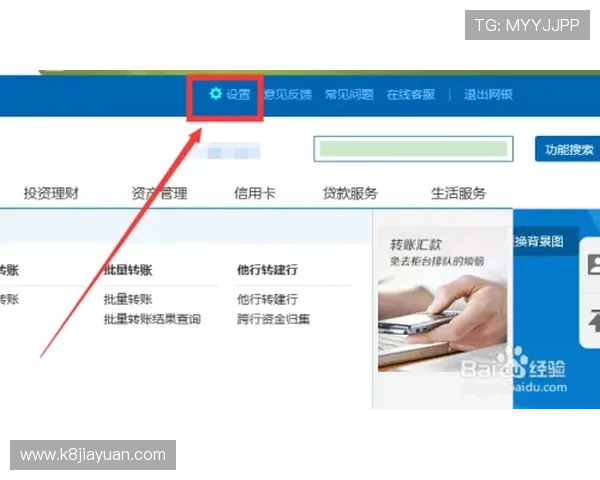Open the 信用卡 menu tab
The height and width of the screenshot is (480, 600).
point(254,193)
